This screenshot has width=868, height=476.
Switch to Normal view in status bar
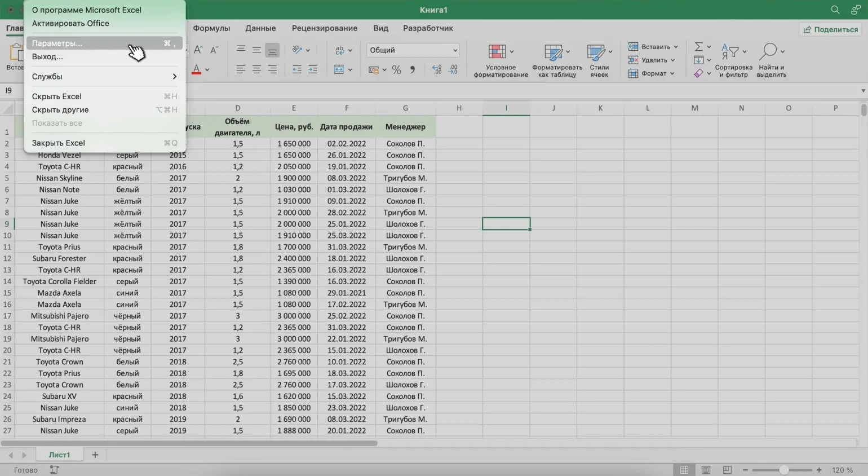click(684, 470)
